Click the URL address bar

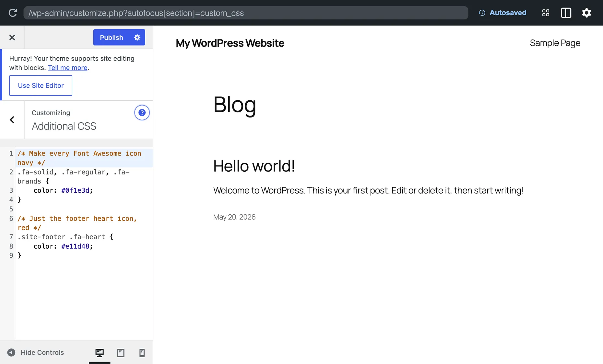pos(246,13)
